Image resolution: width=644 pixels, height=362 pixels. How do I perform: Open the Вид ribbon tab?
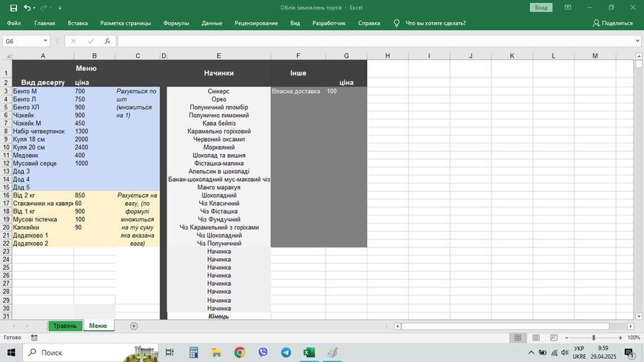(x=295, y=23)
